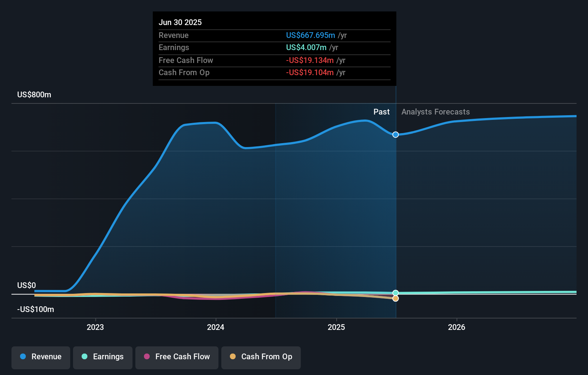Select the teal Earnings legend dot
The image size is (588, 375).
tap(85, 357)
